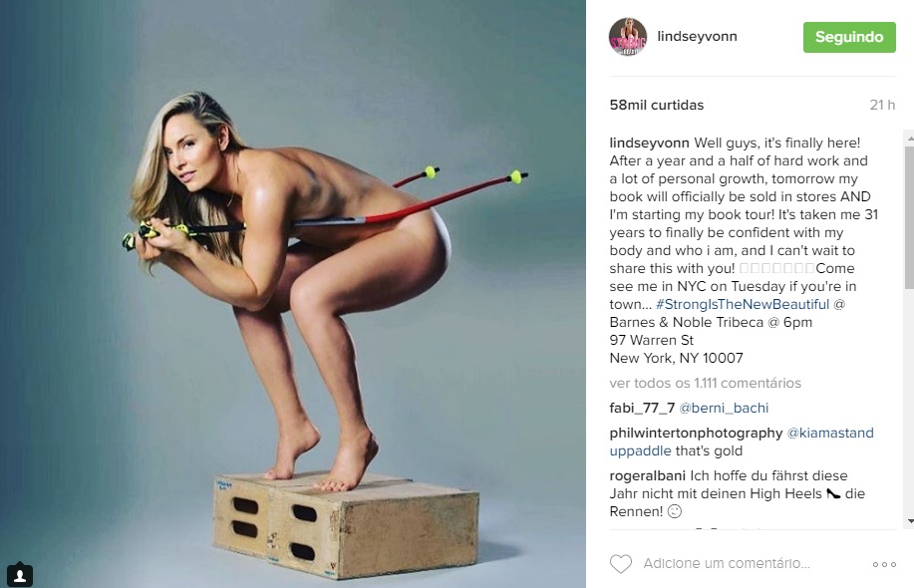Image resolution: width=914 pixels, height=588 pixels.
Task: Click the Adicione um comentário field
Action: pyautogui.click(x=727, y=563)
